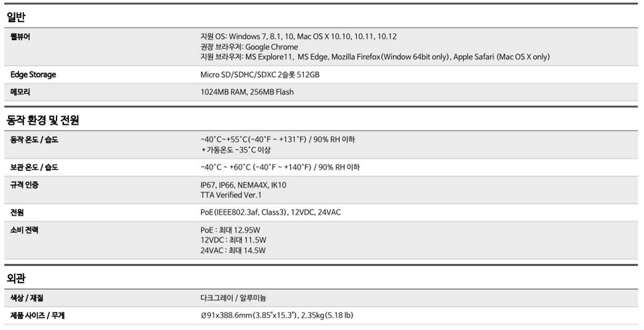Click the 외관 section heading
The image size is (644, 330).
tap(16, 278)
